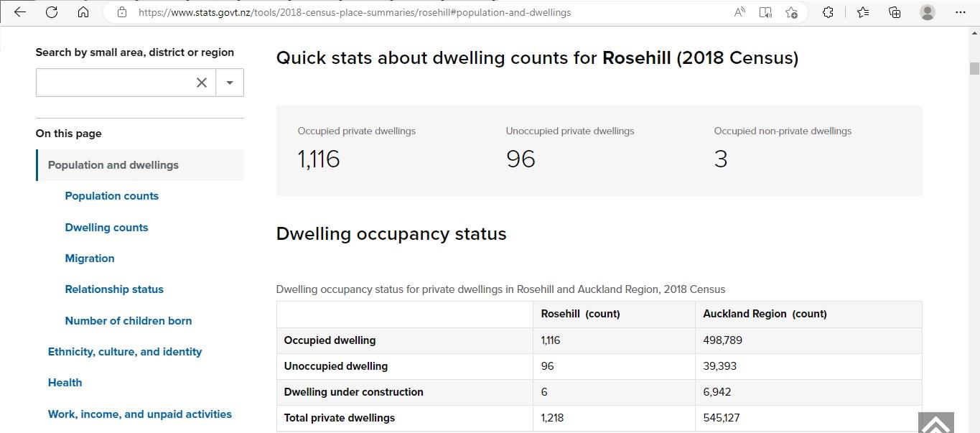Open browser settings and more menu

(961, 12)
